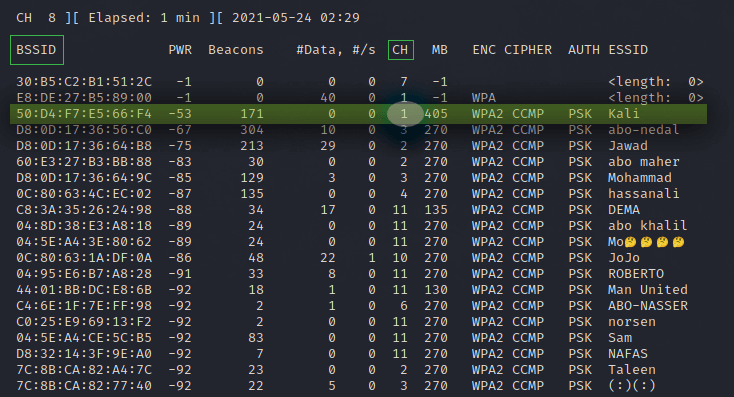Click 304 beacons in abo-nedal row
The width and height of the screenshot is (734, 397).
pyautogui.click(x=252, y=130)
